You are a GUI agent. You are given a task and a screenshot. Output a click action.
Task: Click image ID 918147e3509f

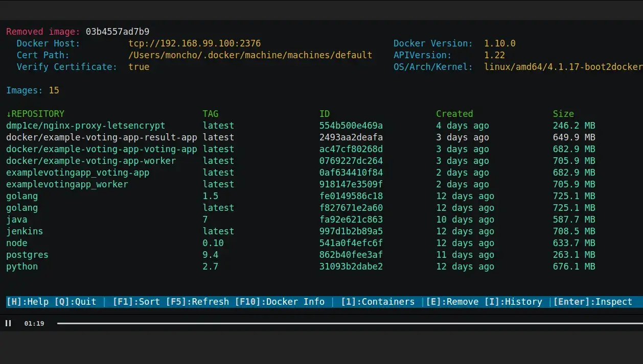(351, 184)
